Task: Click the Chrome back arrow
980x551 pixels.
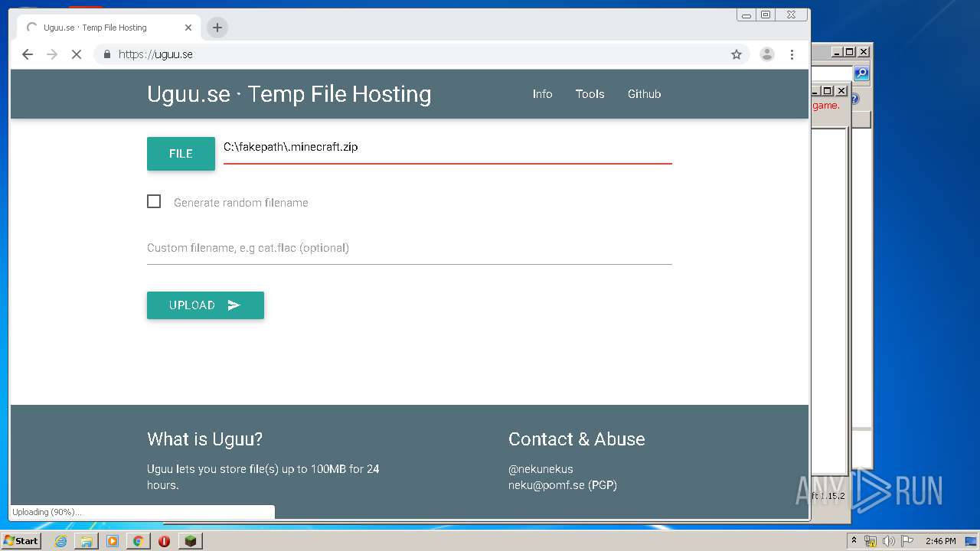Action: 28,54
